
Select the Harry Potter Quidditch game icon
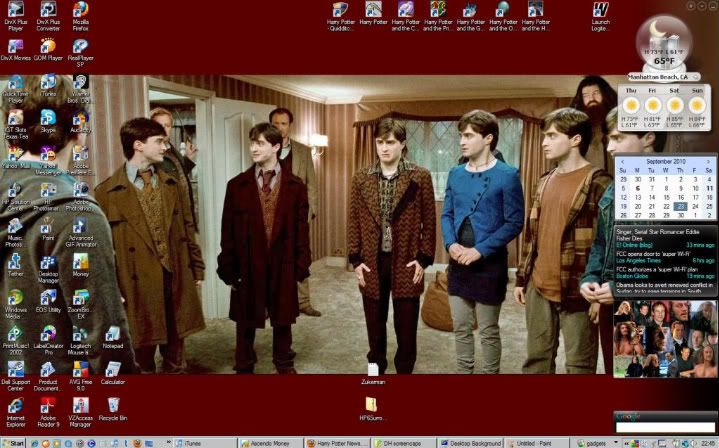pyautogui.click(x=341, y=16)
